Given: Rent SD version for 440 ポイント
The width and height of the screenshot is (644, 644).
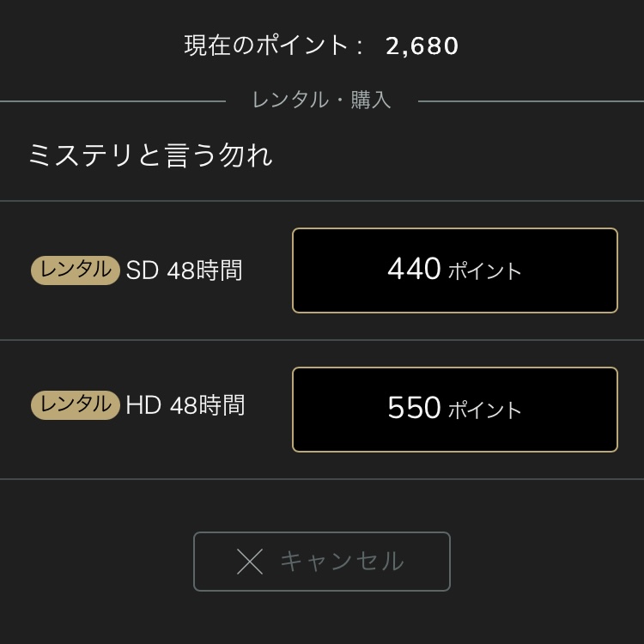Looking at the screenshot, I should coord(454,270).
